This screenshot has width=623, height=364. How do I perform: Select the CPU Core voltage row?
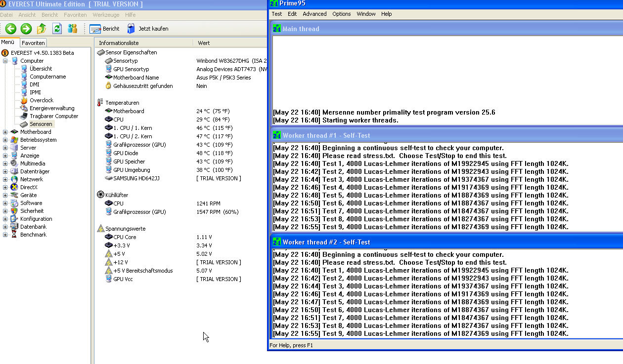point(181,237)
